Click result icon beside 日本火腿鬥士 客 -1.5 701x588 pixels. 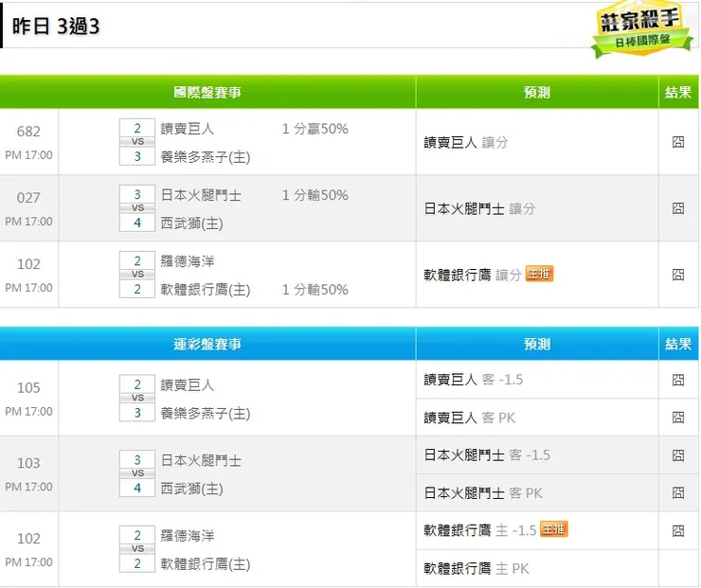pyautogui.click(x=678, y=455)
